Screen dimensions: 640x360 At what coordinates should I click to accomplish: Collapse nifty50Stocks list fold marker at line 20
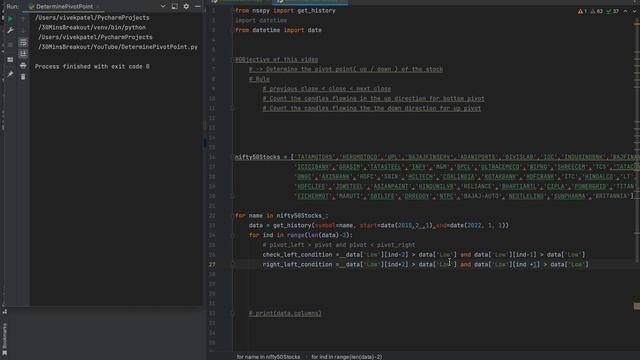coord(232,196)
